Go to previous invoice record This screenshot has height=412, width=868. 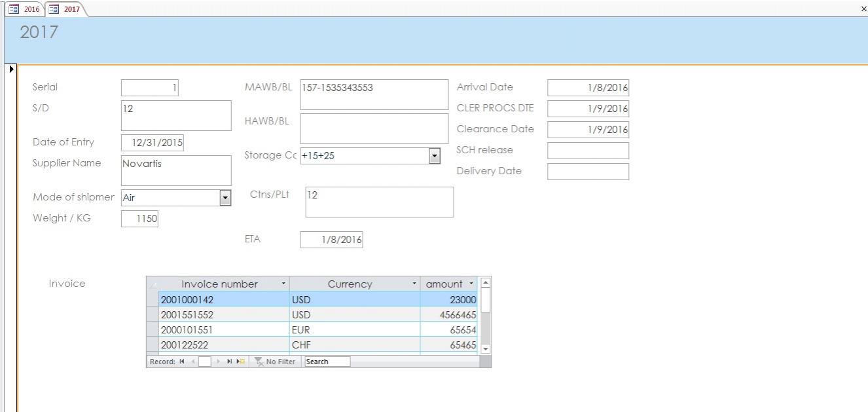point(192,362)
